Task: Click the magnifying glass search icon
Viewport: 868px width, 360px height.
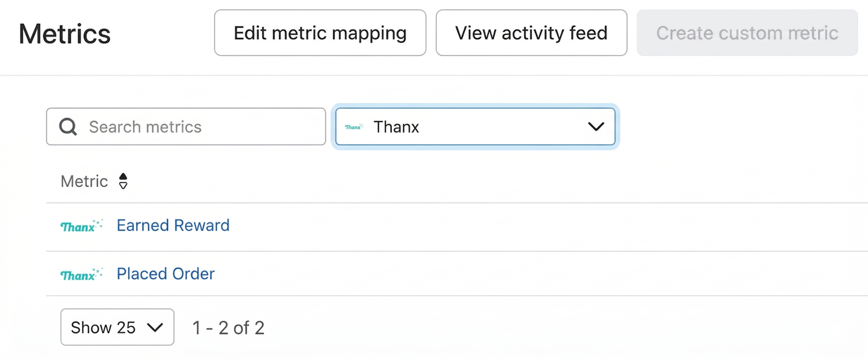Action: [68, 126]
